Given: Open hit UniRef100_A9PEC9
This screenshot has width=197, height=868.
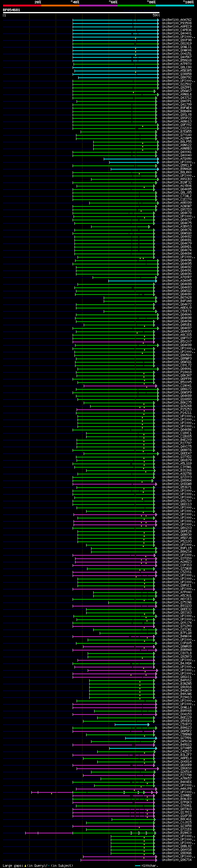Looking at the screenshot, I should (x=177, y=26).
